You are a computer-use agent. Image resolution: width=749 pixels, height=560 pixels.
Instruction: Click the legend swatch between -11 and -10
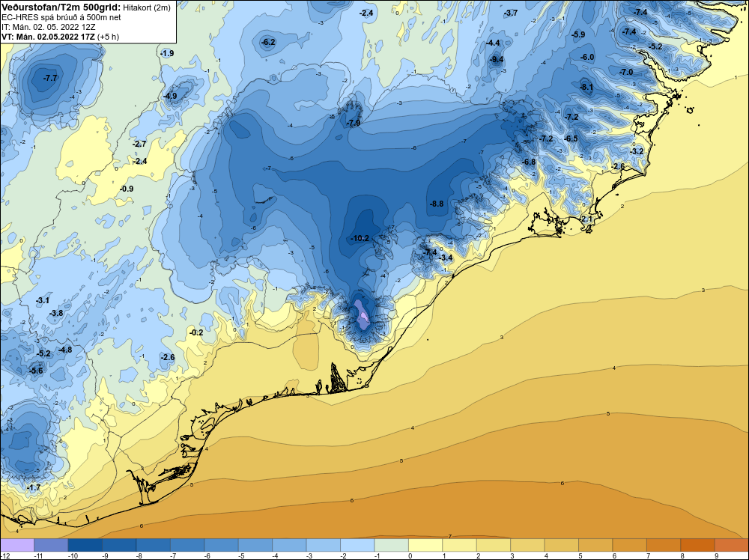pyautogui.click(x=51, y=545)
